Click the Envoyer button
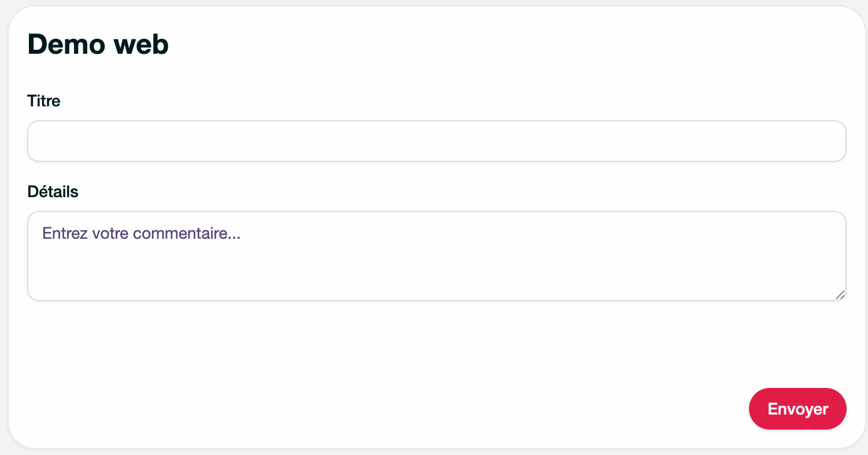This screenshot has width=868, height=455. [x=797, y=409]
